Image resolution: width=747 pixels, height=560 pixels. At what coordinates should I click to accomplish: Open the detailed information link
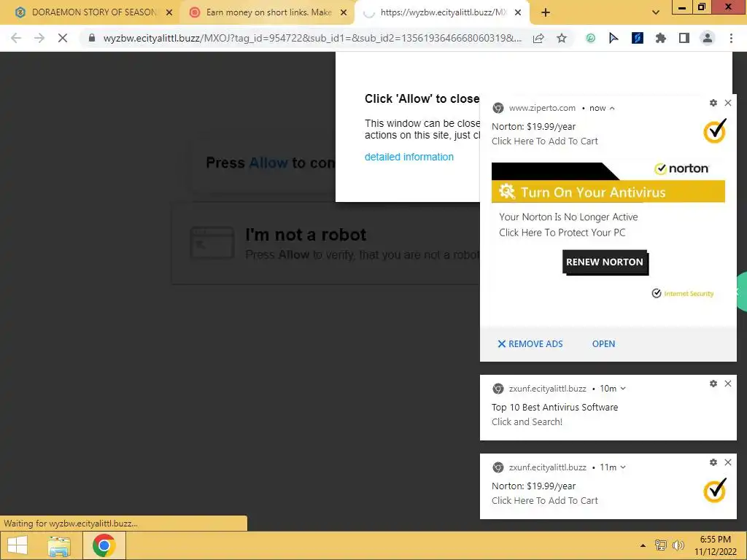409,157
